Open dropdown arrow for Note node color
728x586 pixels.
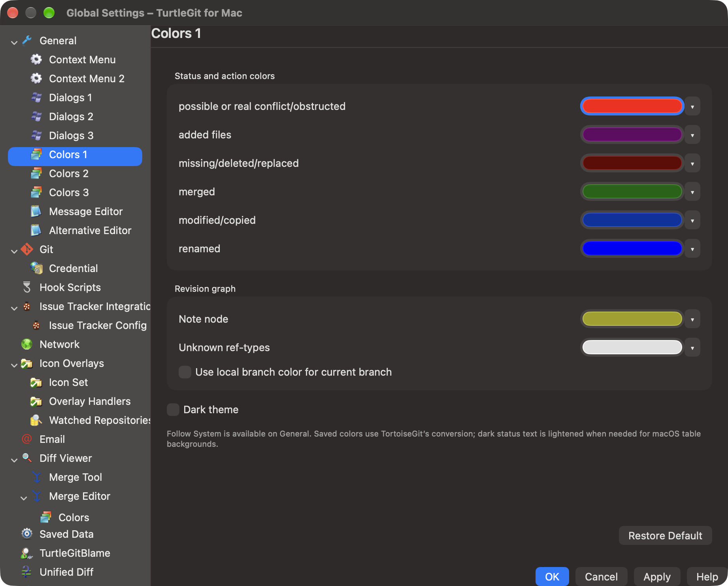[x=692, y=319]
